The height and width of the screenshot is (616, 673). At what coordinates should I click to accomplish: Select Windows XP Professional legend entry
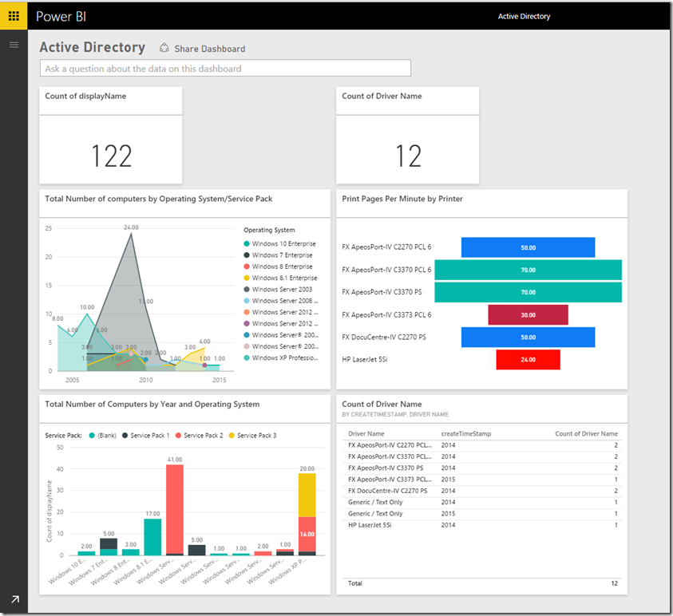point(280,357)
